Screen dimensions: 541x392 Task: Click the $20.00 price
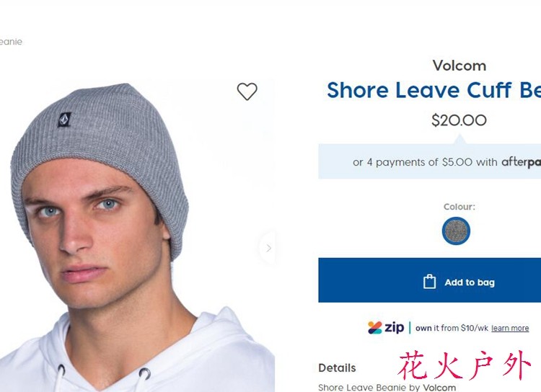click(x=459, y=120)
